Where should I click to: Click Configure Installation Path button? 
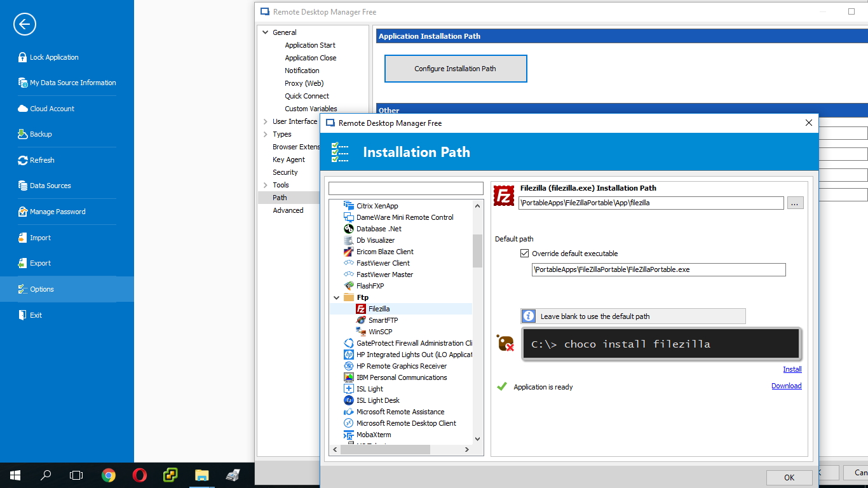[456, 69]
